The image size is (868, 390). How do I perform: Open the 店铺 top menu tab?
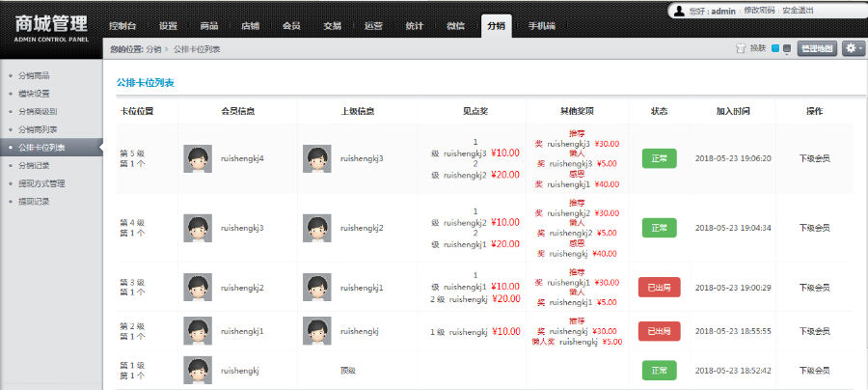tap(250, 26)
